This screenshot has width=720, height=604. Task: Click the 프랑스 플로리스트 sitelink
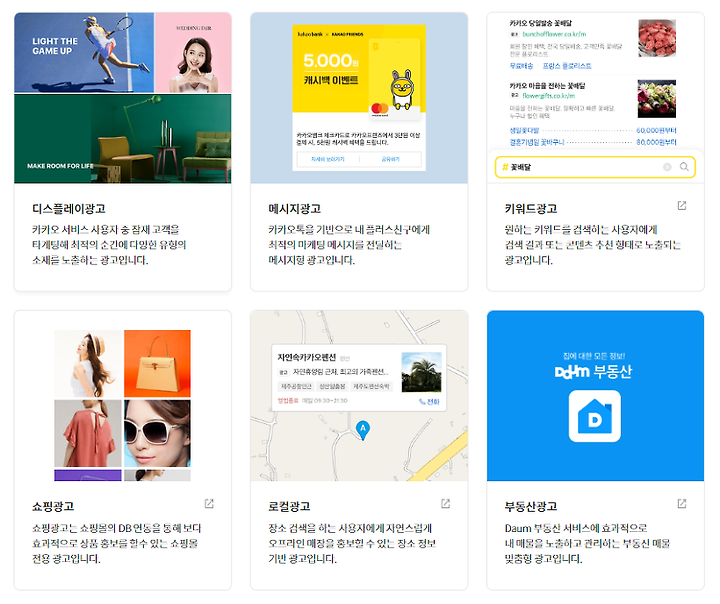(x=567, y=66)
